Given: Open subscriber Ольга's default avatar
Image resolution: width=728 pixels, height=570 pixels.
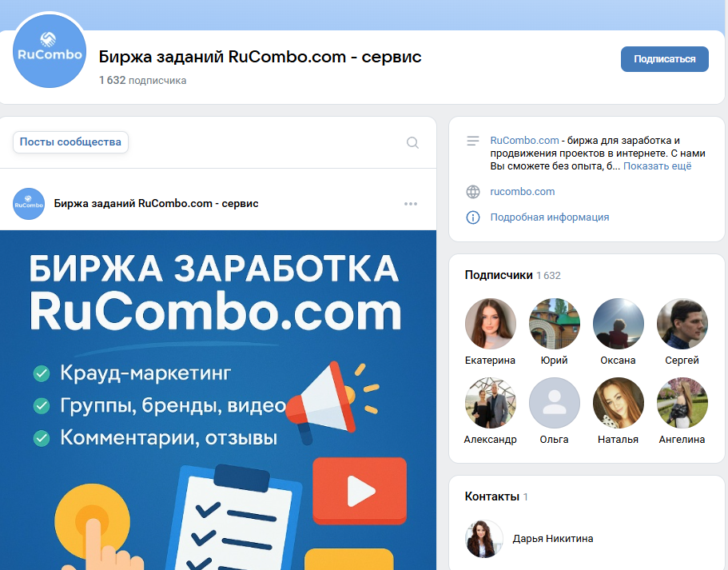Looking at the screenshot, I should coord(555,402).
